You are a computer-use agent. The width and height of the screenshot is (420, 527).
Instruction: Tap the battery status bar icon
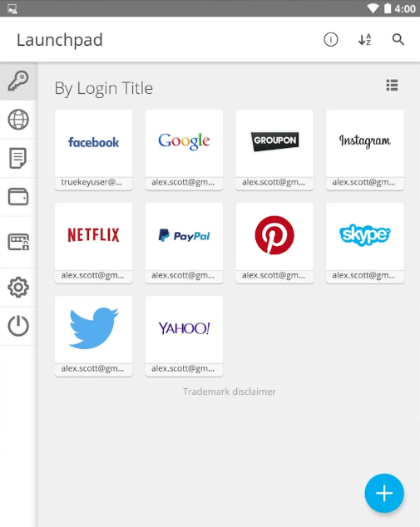click(x=388, y=8)
